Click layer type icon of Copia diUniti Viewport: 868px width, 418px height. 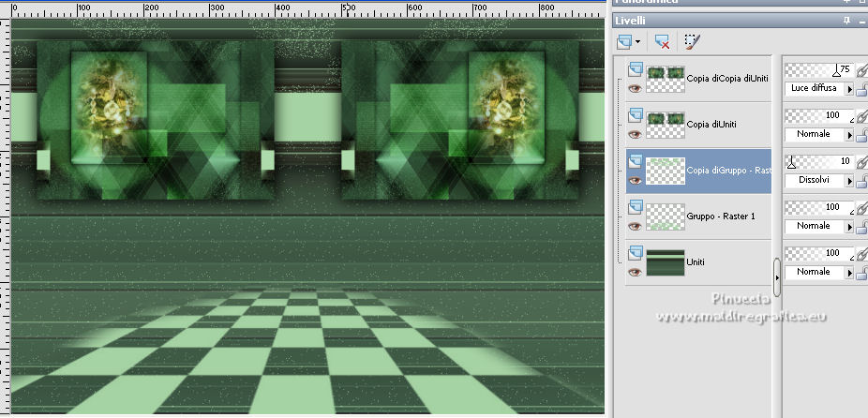636,115
